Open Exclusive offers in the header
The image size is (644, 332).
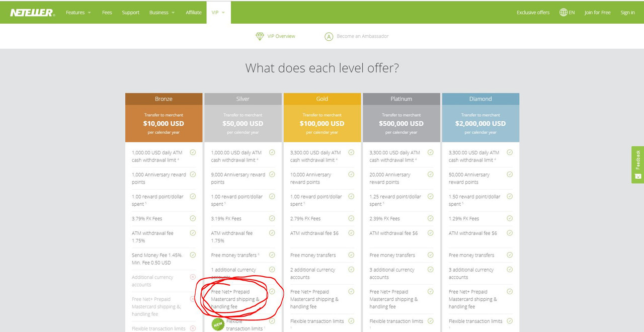point(533,13)
